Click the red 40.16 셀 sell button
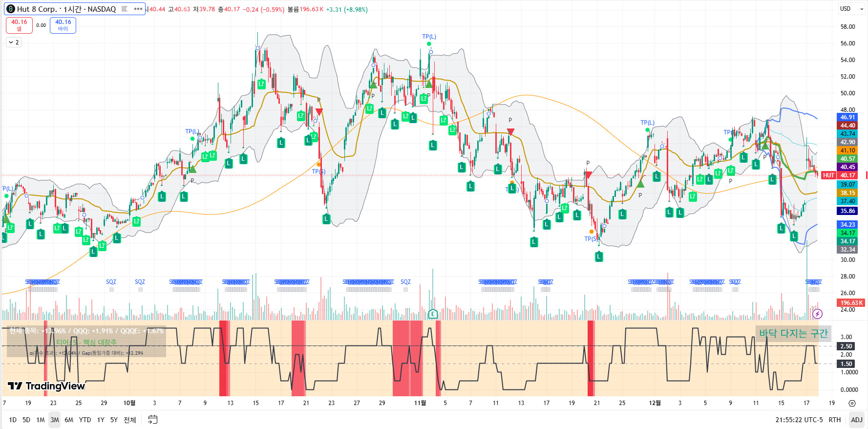 (19, 25)
